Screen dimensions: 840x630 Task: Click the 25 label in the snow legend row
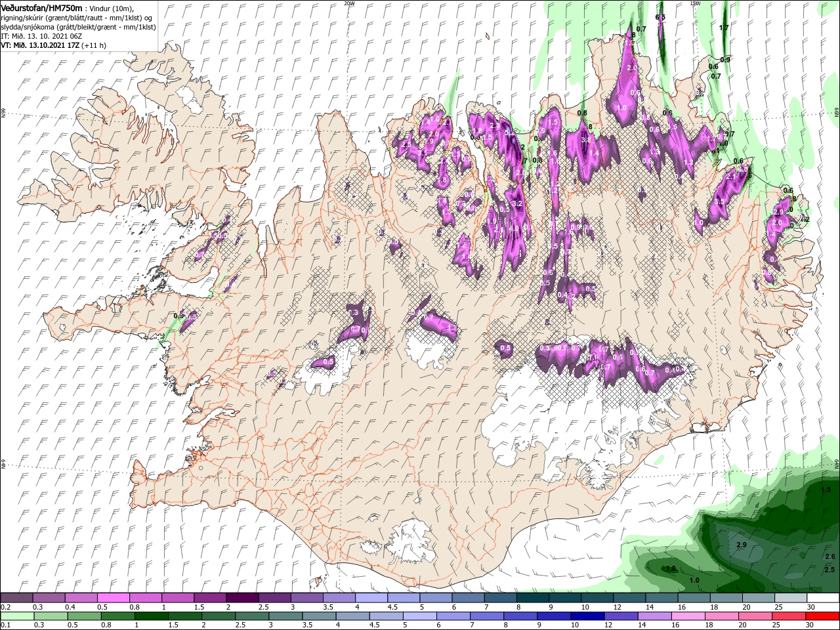click(x=779, y=607)
